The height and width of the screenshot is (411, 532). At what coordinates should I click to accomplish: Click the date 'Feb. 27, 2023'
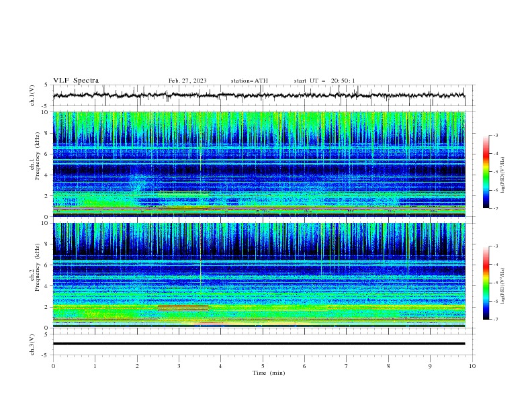tap(187, 81)
